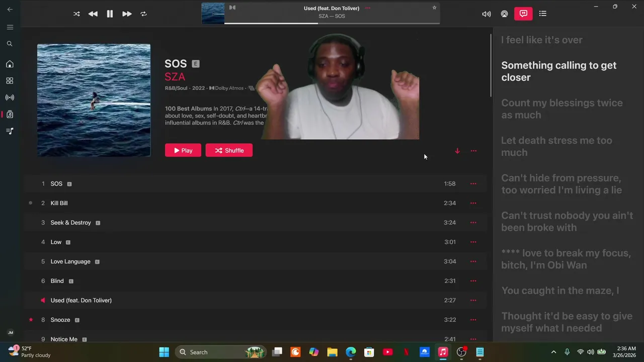Show the Playing Next queue

[542, 14]
